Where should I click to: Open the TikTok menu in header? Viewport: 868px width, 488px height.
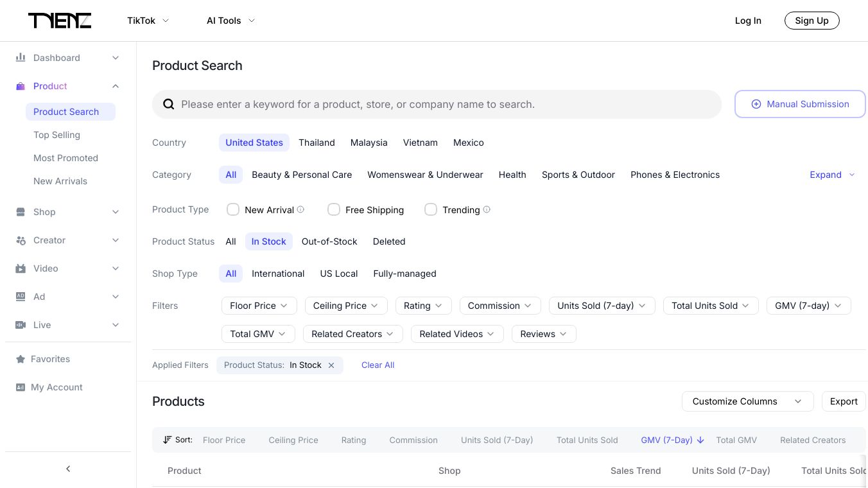[148, 21]
